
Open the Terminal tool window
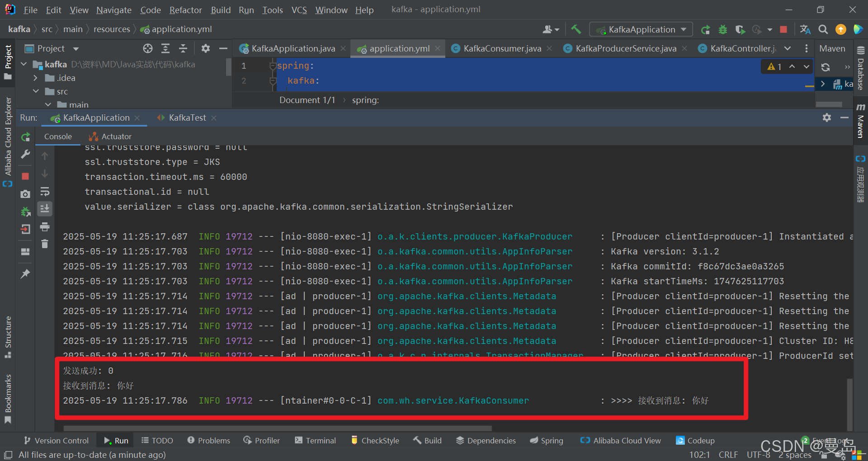click(x=315, y=441)
